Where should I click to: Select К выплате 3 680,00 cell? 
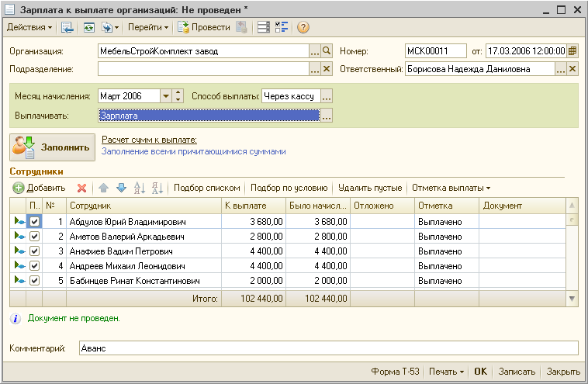click(254, 222)
